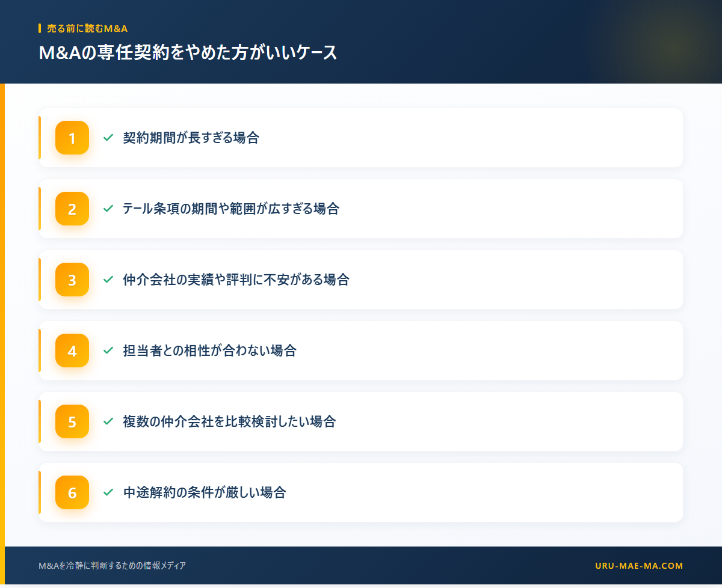Select the text 契約期間が長すぎる場合
The width and height of the screenshot is (722, 588).
pos(191,138)
